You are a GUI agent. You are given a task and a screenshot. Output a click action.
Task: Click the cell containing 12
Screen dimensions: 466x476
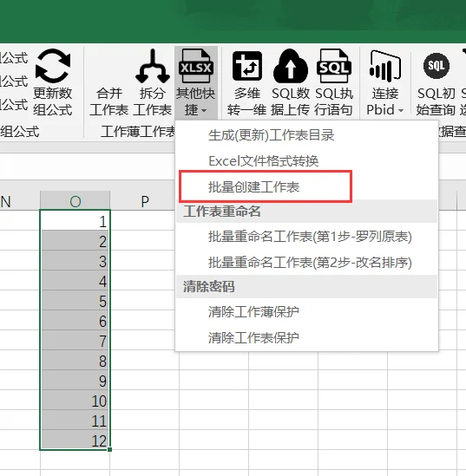point(75,440)
